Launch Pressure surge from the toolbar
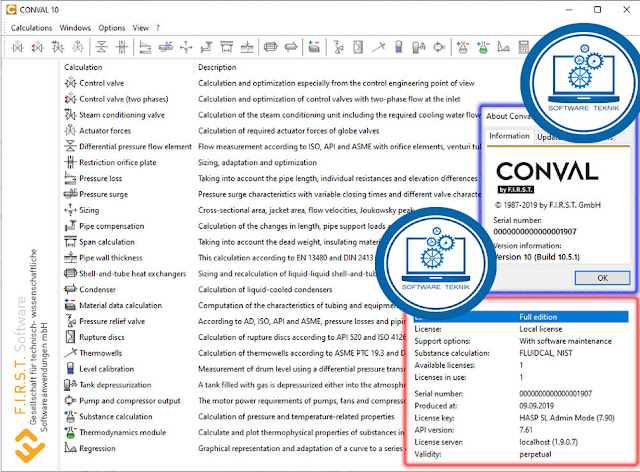Screen dimensions: 640x472 (x=166, y=47)
